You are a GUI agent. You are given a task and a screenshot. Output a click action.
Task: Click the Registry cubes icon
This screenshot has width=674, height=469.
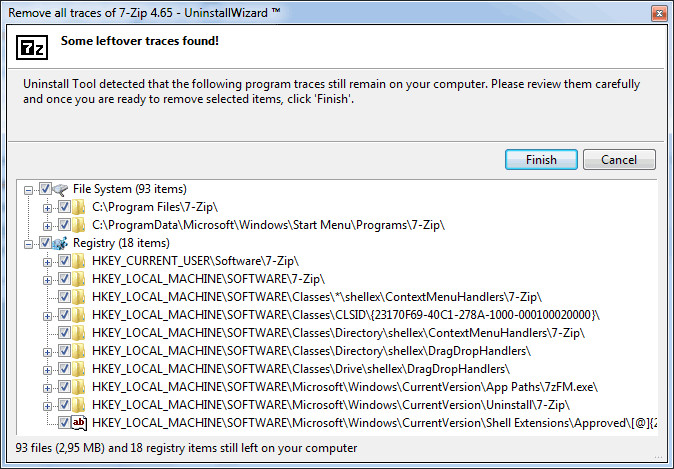tap(60, 243)
